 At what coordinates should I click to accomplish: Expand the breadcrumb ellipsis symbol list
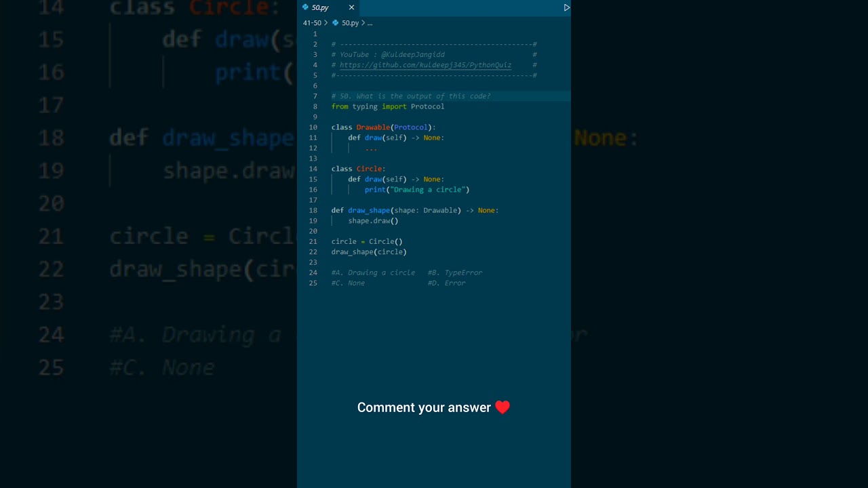tap(370, 23)
